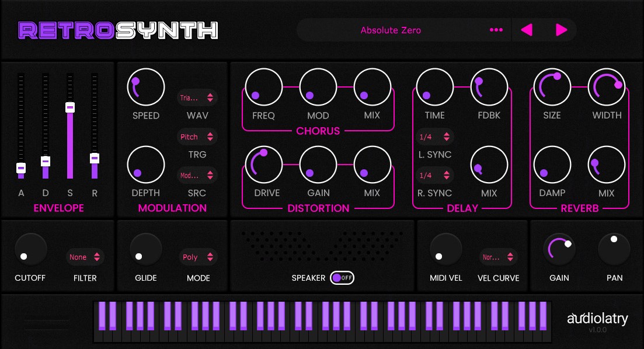Click the Delay FDBK knob
Image resolution: width=644 pixels, height=349 pixels.
coord(489,87)
